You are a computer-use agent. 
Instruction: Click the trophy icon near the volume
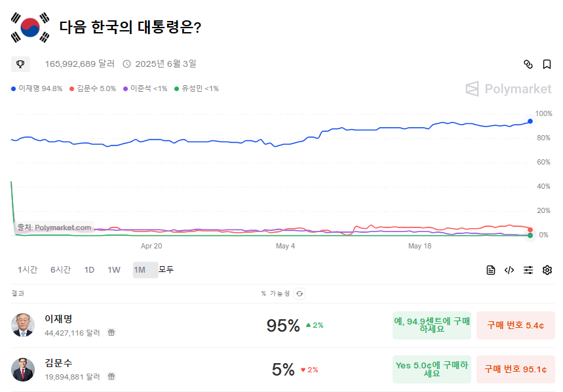(20, 64)
